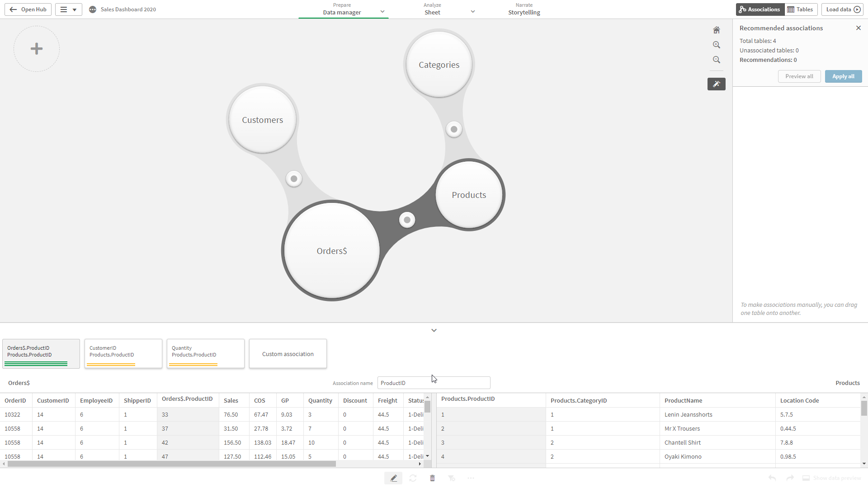Click the zoom out magnifier icon
The height and width of the screenshot is (488, 868).
click(x=717, y=60)
